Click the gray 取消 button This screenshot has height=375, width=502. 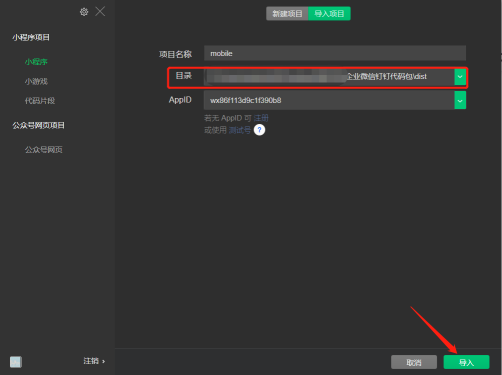click(x=414, y=362)
